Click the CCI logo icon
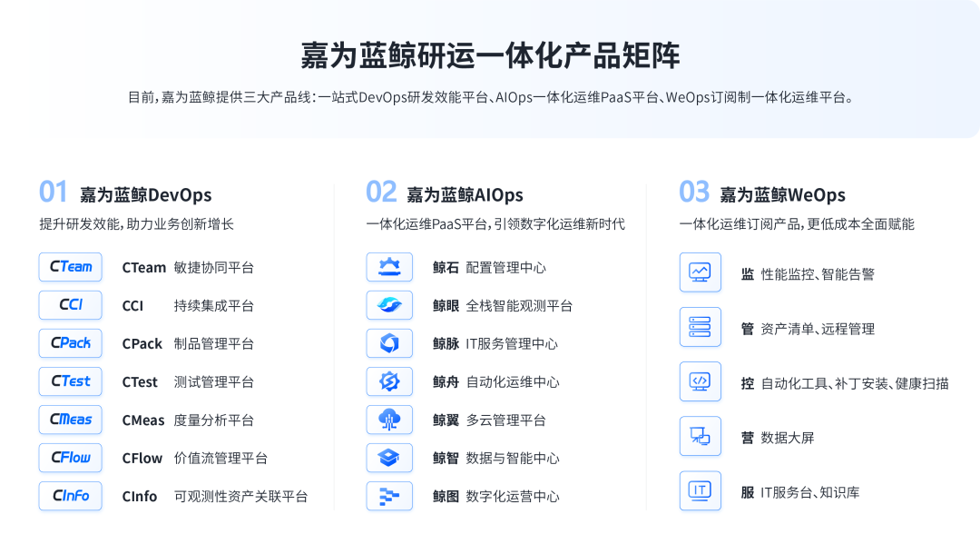The image size is (980, 534). click(71, 305)
